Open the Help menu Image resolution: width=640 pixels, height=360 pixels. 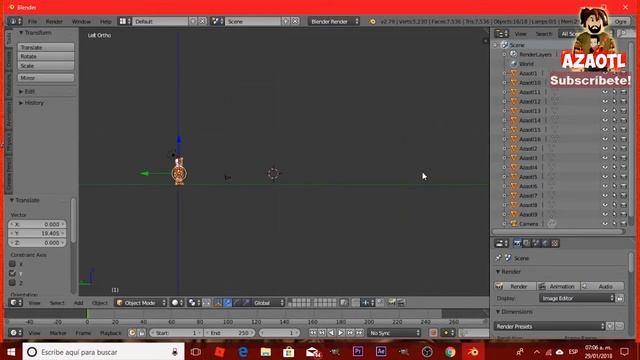pos(106,21)
